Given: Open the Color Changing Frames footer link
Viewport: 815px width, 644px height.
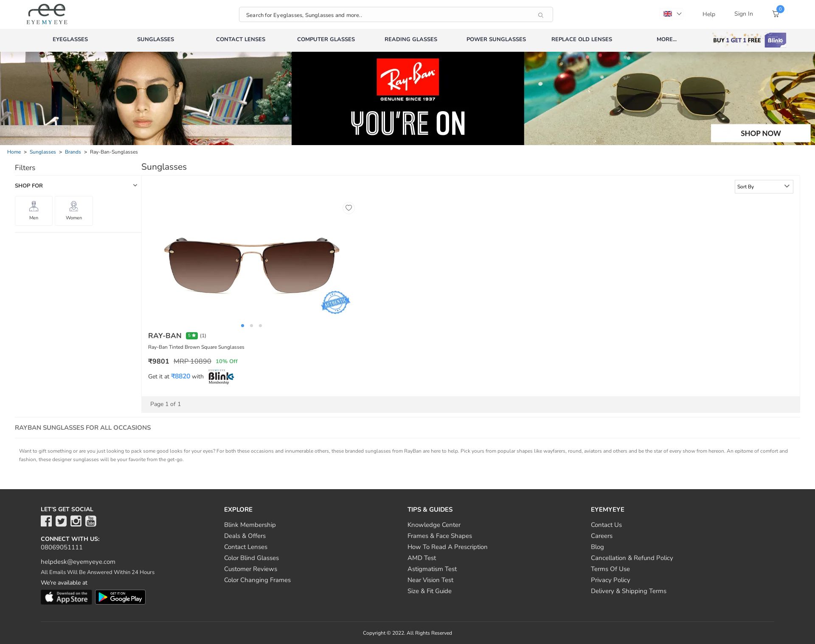Looking at the screenshot, I should coord(258,580).
